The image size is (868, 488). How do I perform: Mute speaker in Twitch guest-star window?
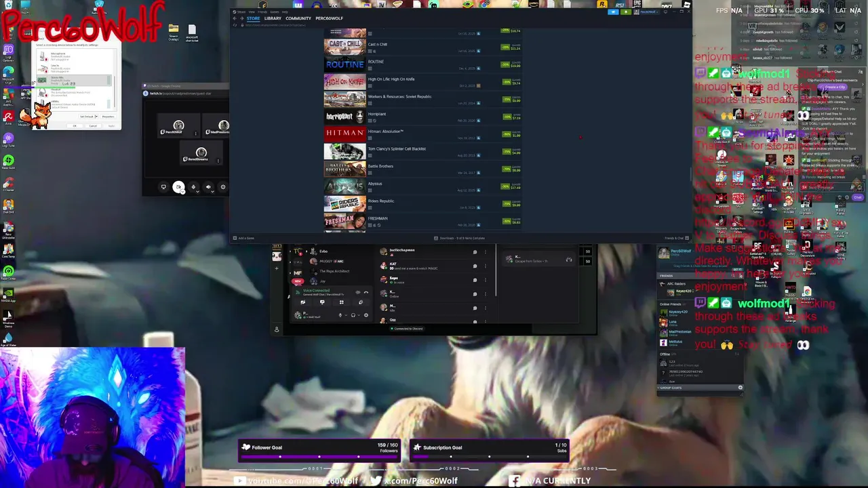coord(208,187)
